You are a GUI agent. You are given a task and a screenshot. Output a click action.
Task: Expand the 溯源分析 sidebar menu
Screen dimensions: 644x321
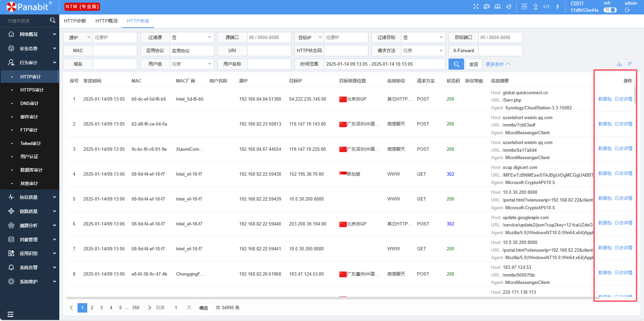coord(30,225)
